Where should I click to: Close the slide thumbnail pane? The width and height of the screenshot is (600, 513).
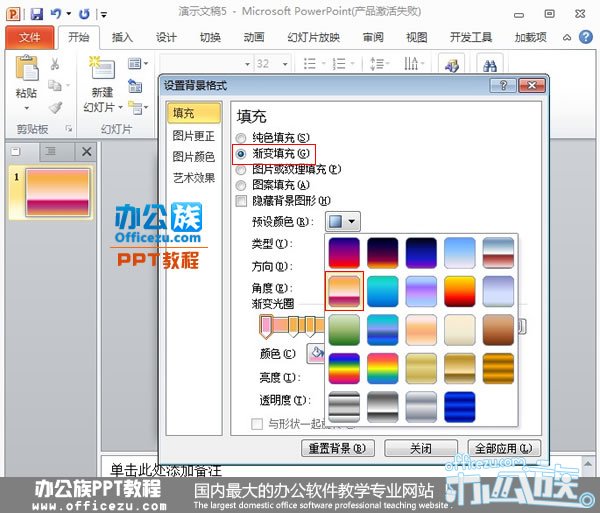tap(86, 152)
